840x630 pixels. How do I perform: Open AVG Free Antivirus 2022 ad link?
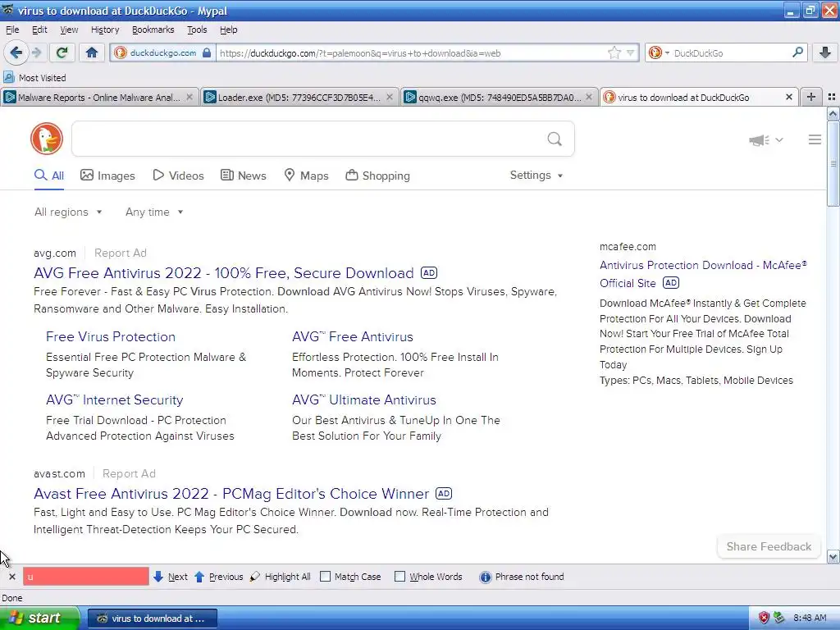[x=224, y=273]
